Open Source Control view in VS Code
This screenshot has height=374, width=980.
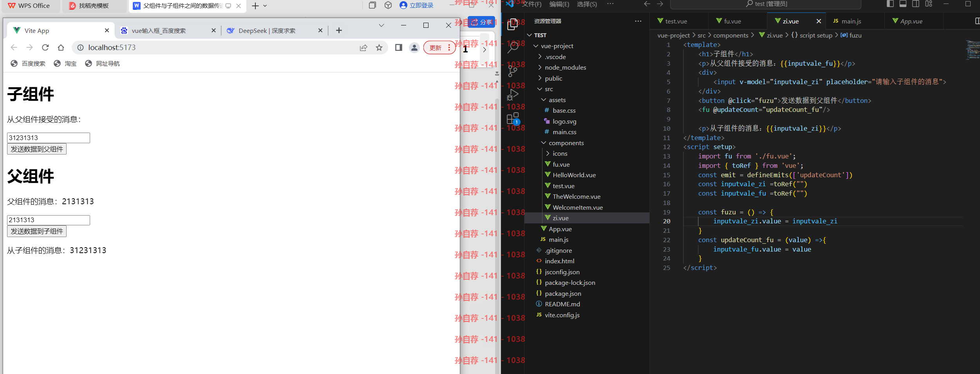coord(512,71)
